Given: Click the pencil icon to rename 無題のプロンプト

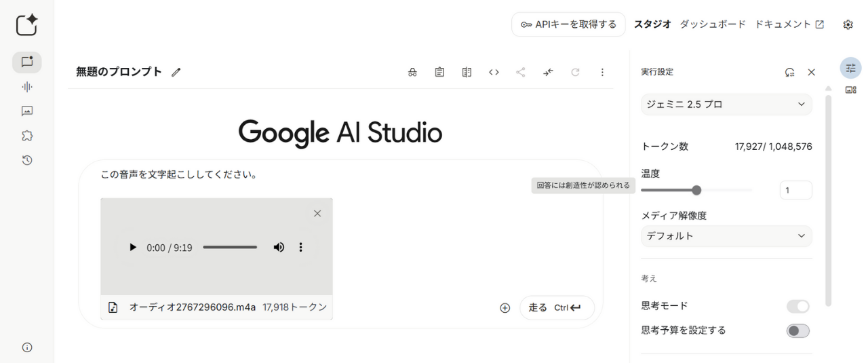Looking at the screenshot, I should tap(176, 72).
